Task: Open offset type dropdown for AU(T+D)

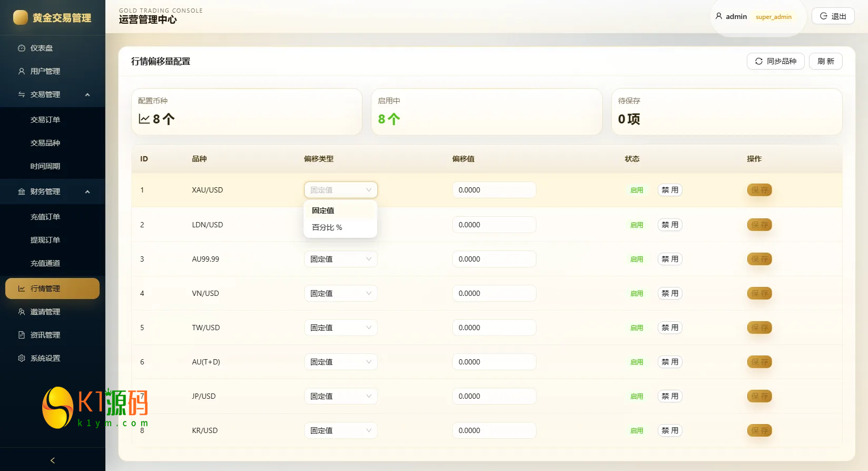Action: [341, 362]
